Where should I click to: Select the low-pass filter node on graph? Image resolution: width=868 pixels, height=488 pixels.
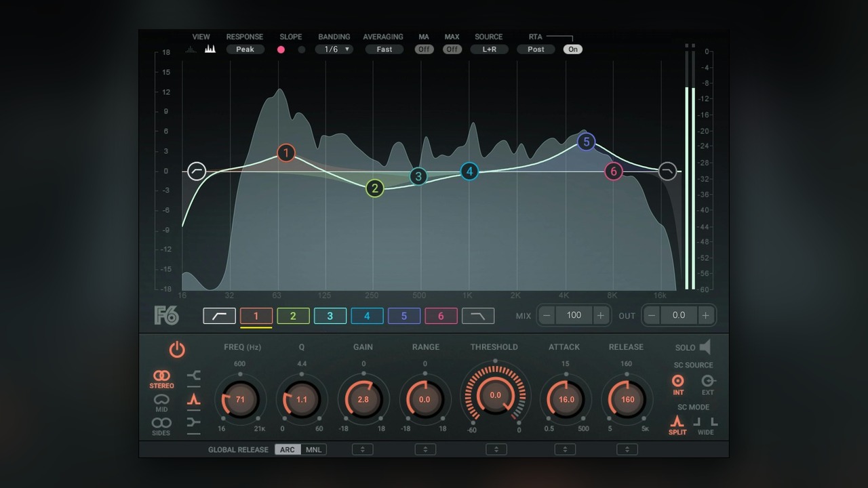[667, 171]
